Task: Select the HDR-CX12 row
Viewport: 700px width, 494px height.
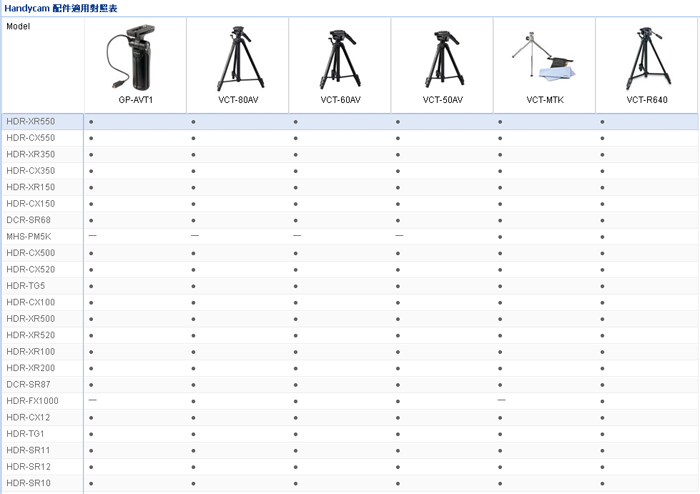Action: (x=350, y=418)
